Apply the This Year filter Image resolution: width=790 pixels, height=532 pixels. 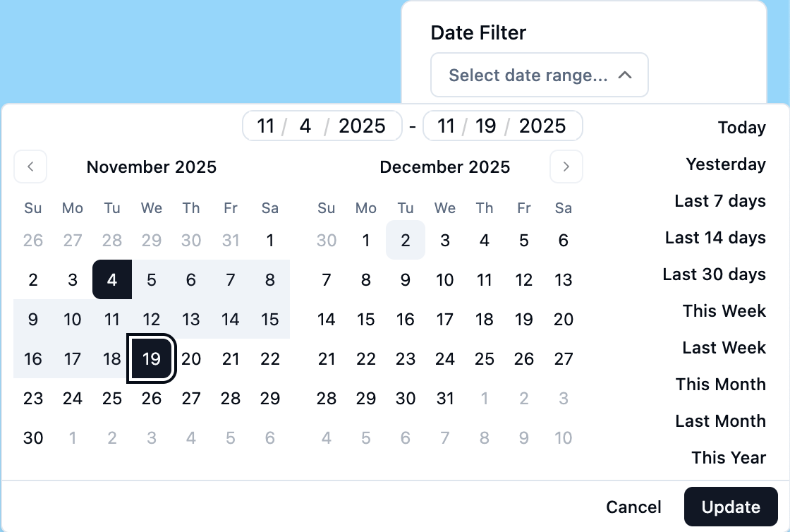pos(729,458)
